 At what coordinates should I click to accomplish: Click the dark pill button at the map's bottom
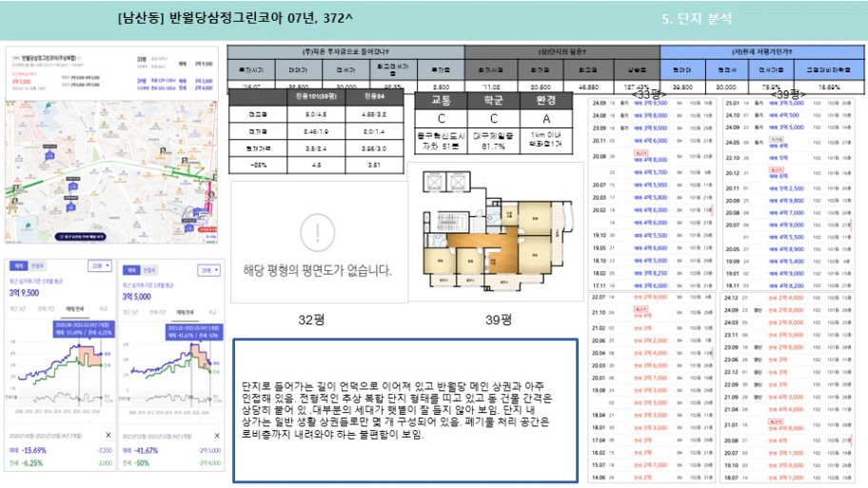(80, 237)
